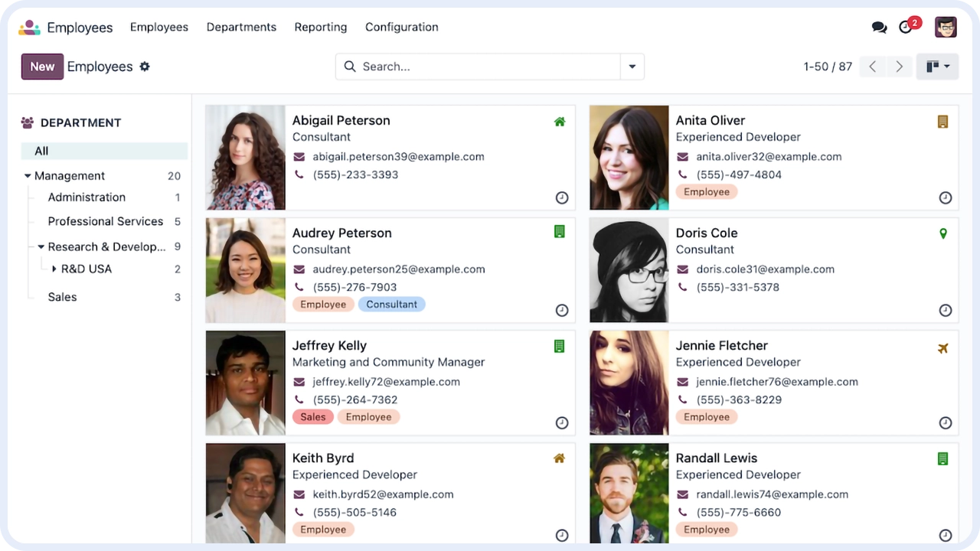Open the Reporting menu
980x551 pixels.
coord(320,28)
